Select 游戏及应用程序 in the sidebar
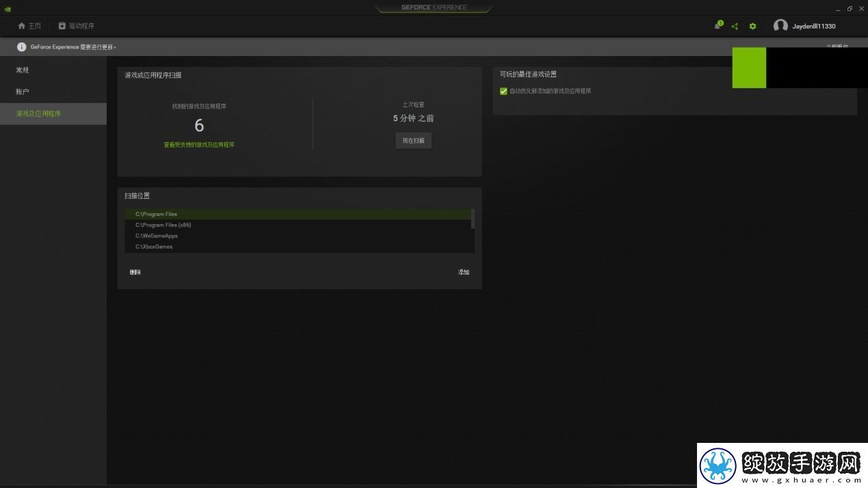Image resolution: width=868 pixels, height=488 pixels. (x=53, y=113)
